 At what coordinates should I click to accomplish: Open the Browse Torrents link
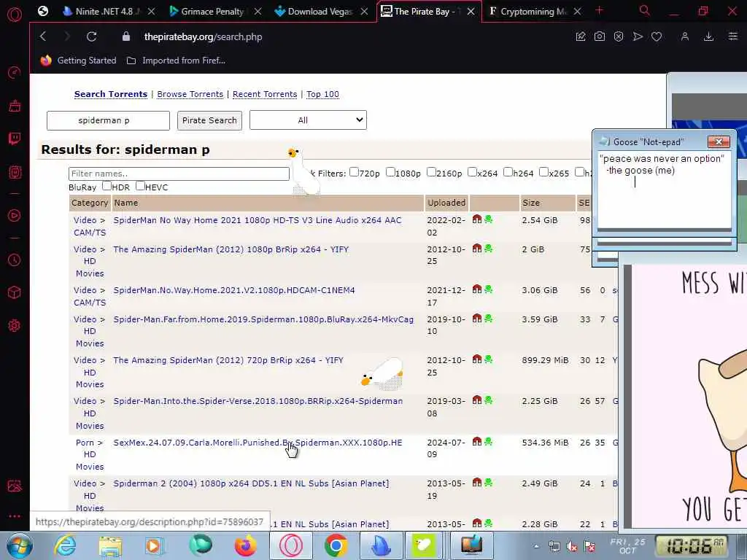[x=190, y=94]
